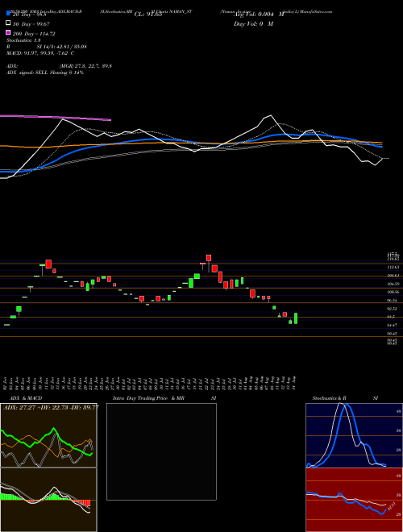Click the dark red RSI panel
This screenshot has height=532, width=403.
(354, 500)
